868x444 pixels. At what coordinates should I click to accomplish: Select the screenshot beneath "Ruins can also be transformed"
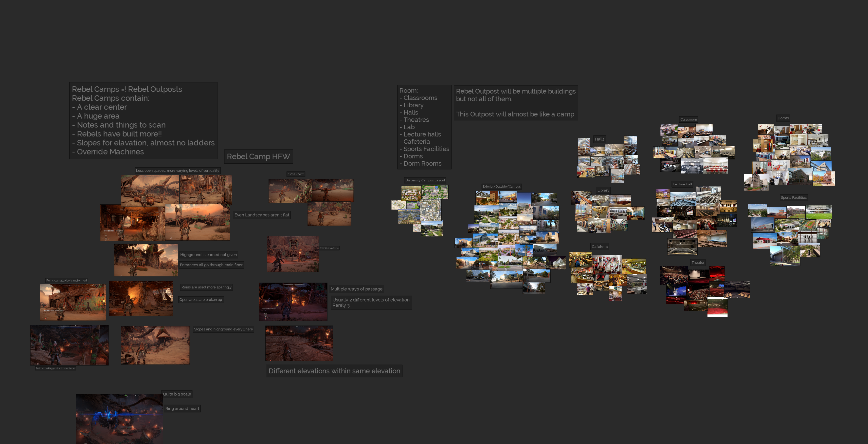tap(73, 302)
